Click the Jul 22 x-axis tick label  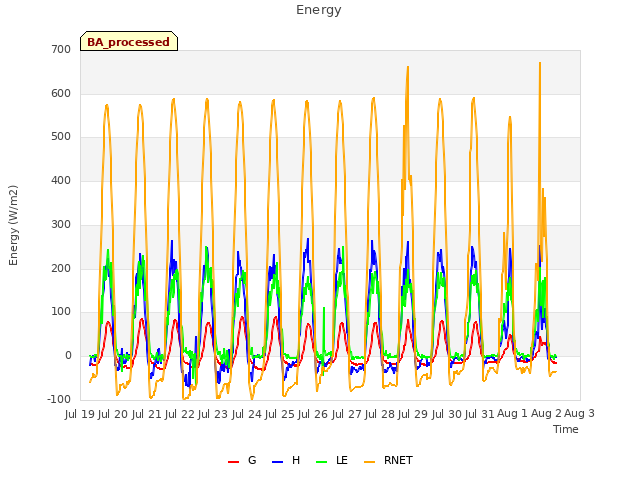click(180, 414)
